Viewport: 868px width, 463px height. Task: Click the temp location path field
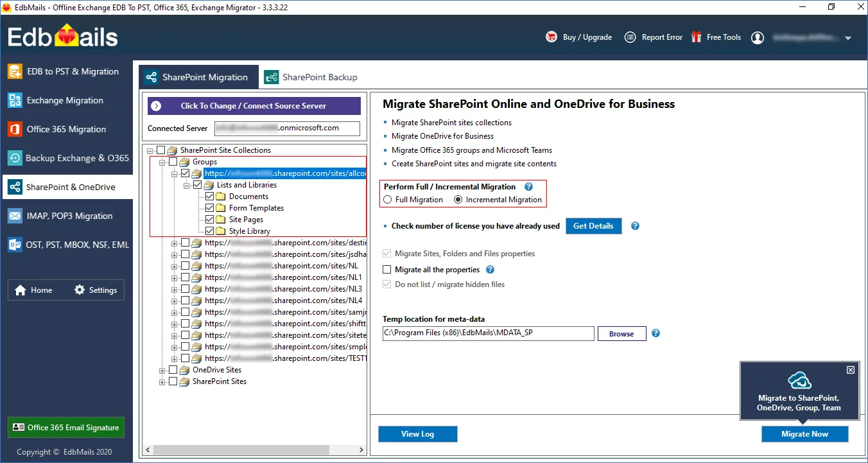tap(488, 333)
